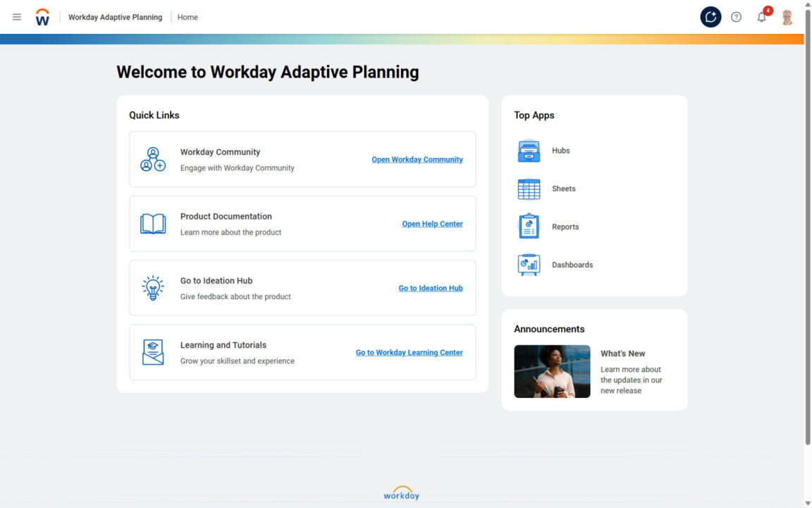
Task: Follow the Go to Ideation Hub link
Action: coord(431,288)
